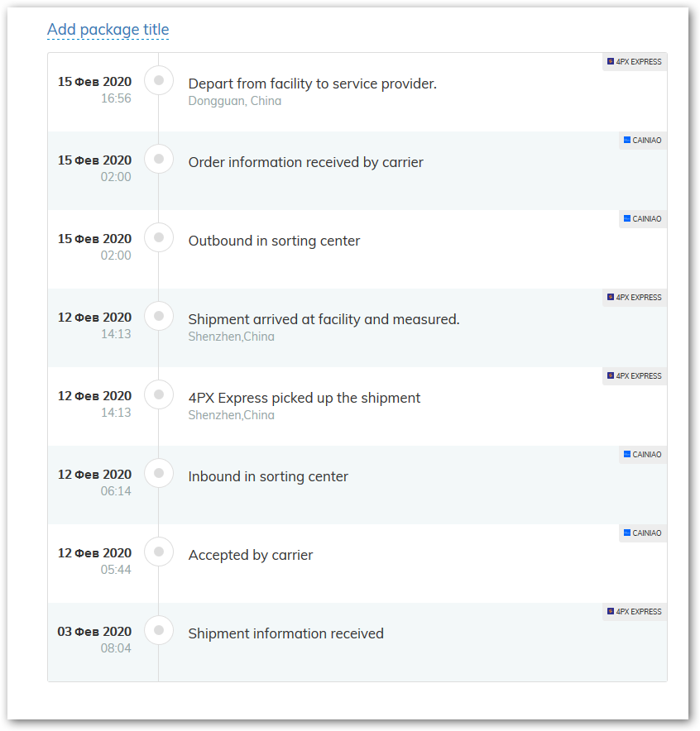Select the timeline marker for Shipment arrived at facility
This screenshot has height=731, width=700.
coord(159,316)
